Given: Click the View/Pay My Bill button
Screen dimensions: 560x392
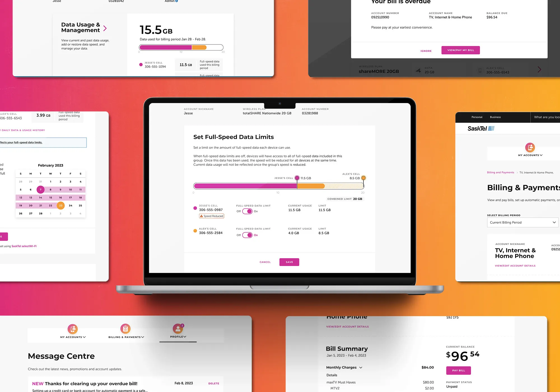Looking at the screenshot, I should click(x=460, y=50).
